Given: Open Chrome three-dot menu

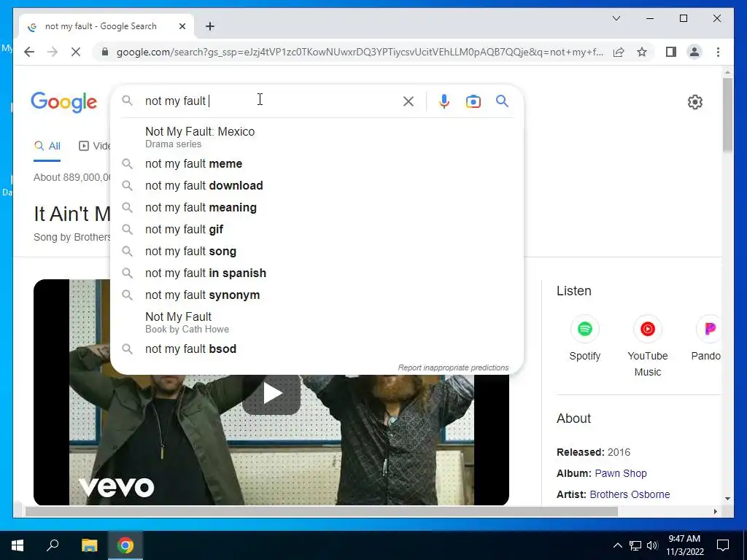Looking at the screenshot, I should (x=718, y=52).
